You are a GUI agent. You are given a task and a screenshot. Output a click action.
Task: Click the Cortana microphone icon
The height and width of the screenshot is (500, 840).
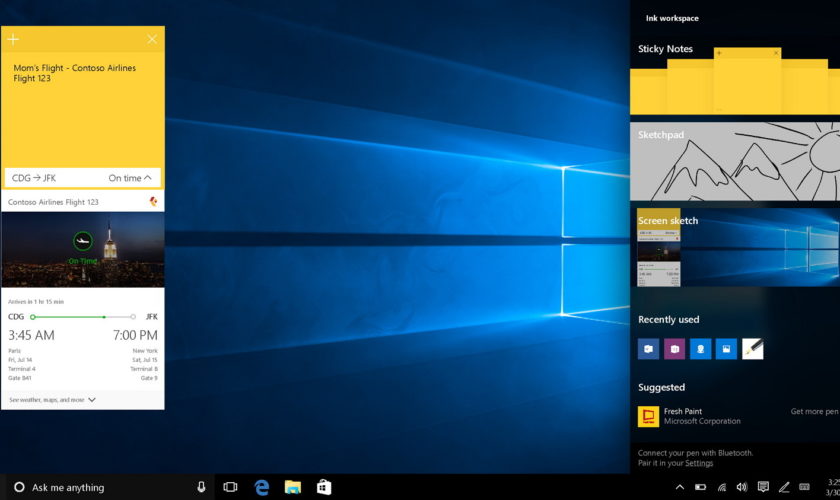pyautogui.click(x=201, y=487)
